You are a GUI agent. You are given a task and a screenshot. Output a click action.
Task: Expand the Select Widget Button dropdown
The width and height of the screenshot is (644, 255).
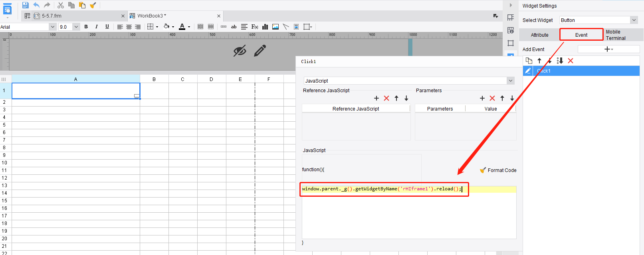tap(634, 20)
